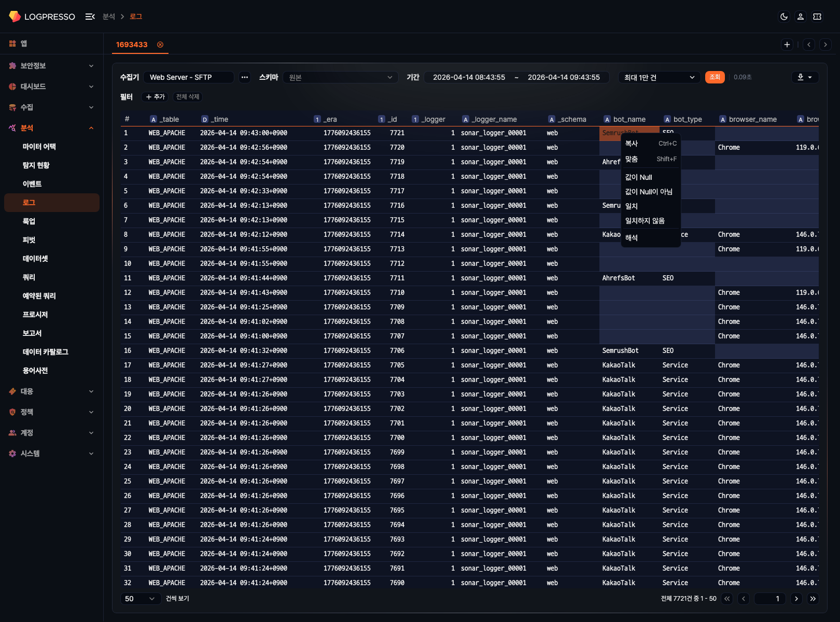Click the orange 조회 search button

pyautogui.click(x=715, y=77)
